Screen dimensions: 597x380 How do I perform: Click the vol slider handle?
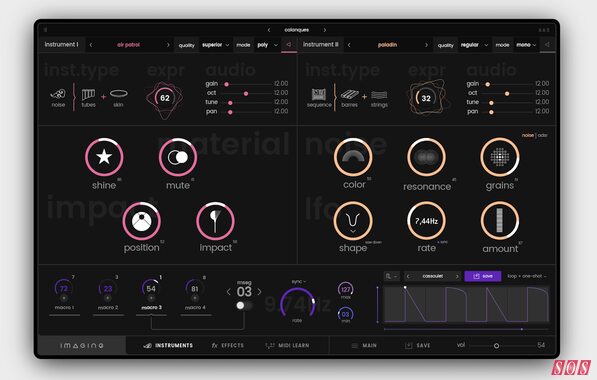point(496,346)
